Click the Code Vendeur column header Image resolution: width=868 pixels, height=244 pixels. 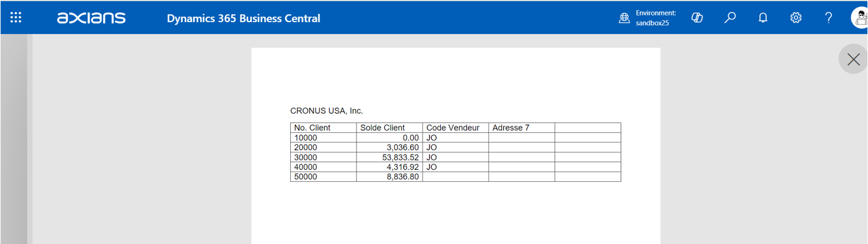453,128
